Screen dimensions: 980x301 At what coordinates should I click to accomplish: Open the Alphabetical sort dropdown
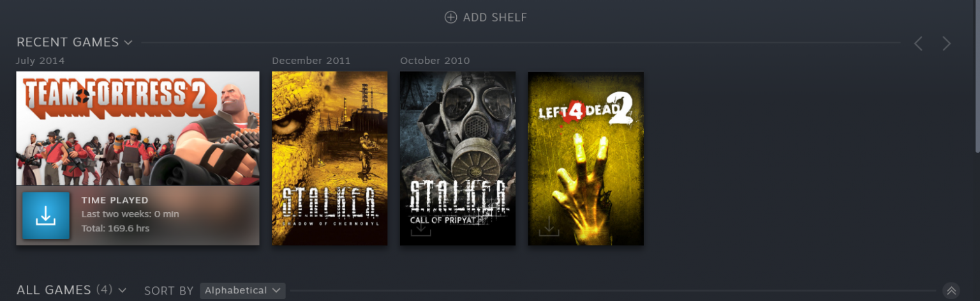(x=242, y=291)
